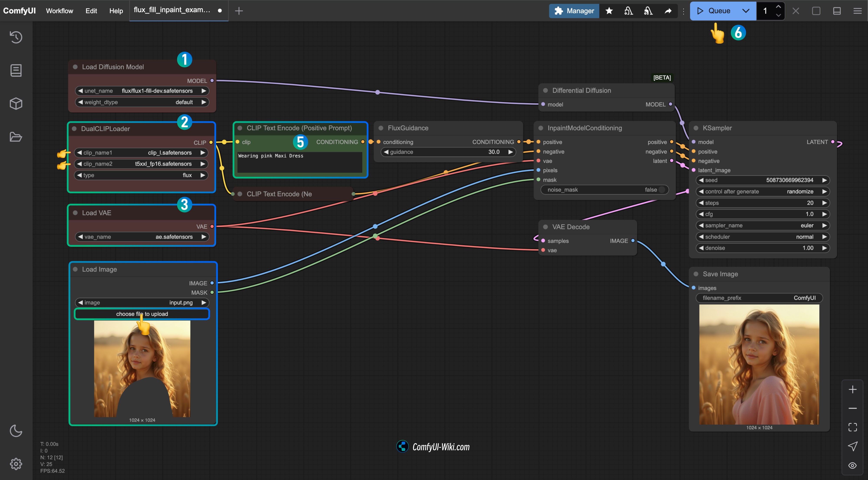The height and width of the screenshot is (480, 868).
Task: Decrease steps value left arrow
Action: (x=701, y=203)
